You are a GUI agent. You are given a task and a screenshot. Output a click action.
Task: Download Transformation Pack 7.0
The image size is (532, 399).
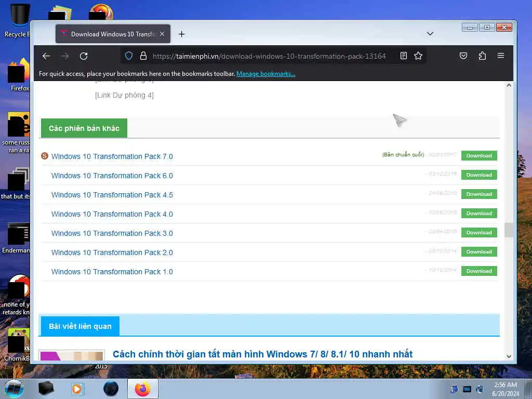(x=479, y=156)
